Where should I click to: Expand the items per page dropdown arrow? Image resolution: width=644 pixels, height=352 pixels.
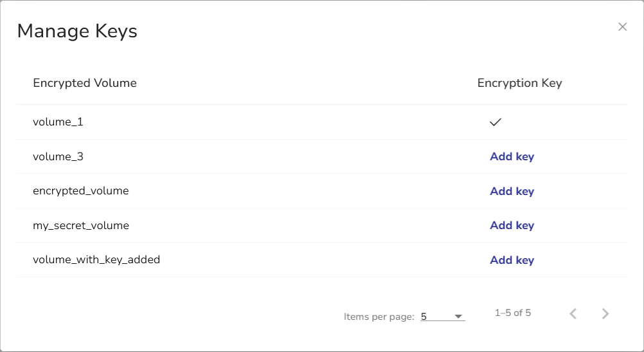point(458,317)
